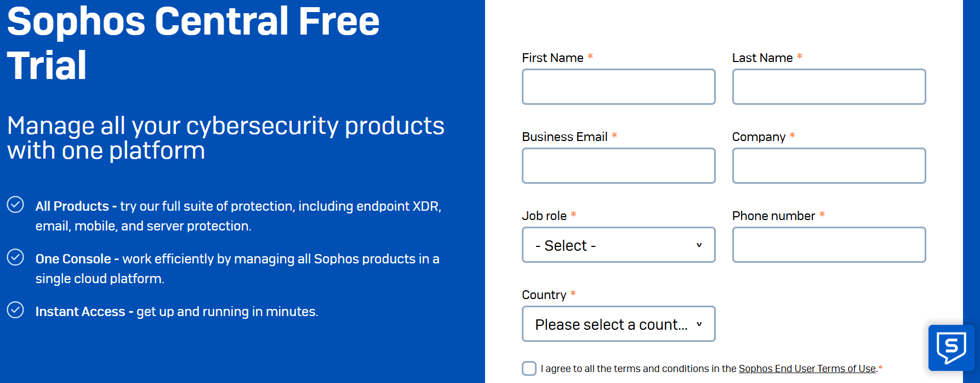Click the Business Email field label

point(565,137)
